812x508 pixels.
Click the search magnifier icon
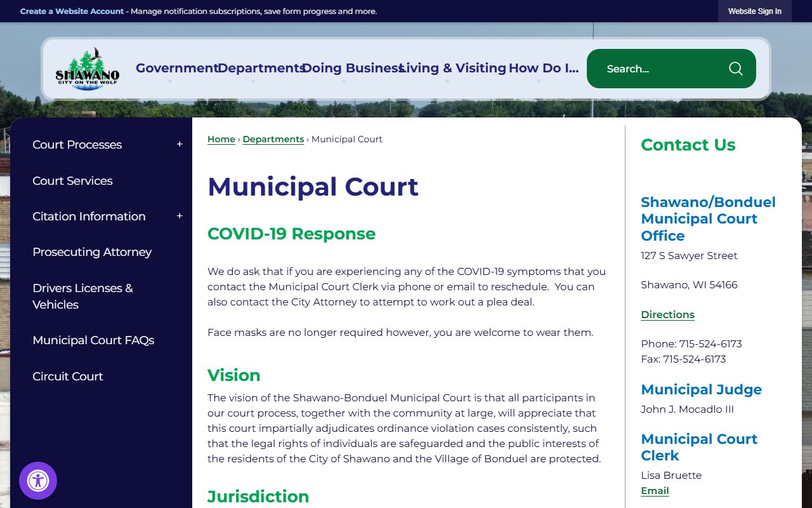pos(735,69)
